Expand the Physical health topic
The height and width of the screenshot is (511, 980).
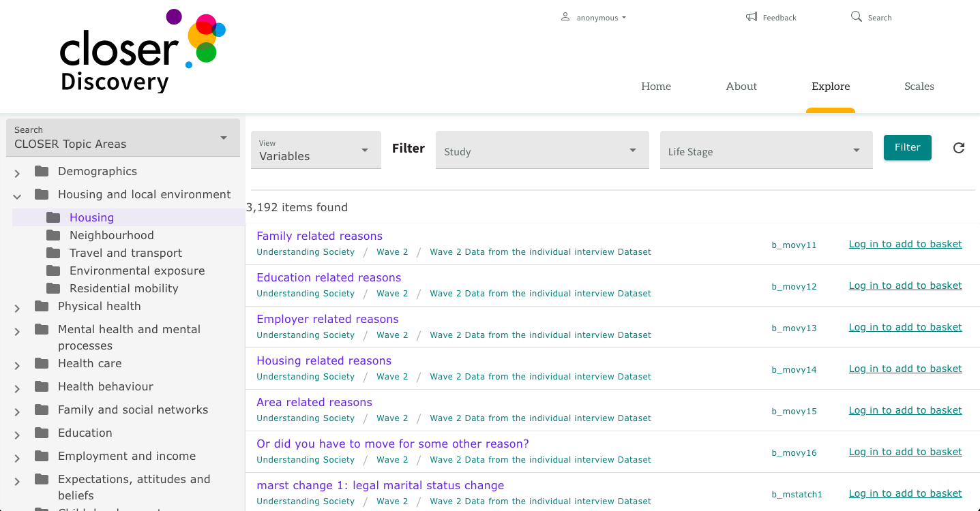(x=16, y=307)
